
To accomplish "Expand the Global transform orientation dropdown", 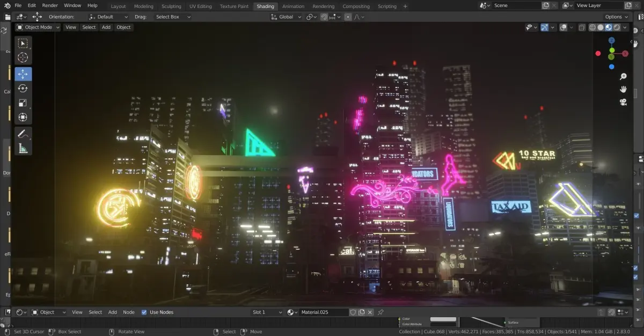I will 286,17.
